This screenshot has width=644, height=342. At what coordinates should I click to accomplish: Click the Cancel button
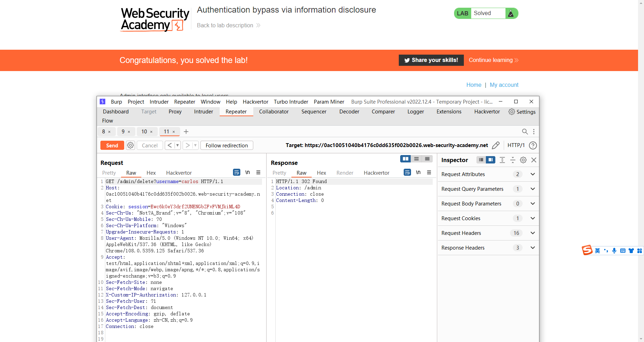click(x=150, y=145)
